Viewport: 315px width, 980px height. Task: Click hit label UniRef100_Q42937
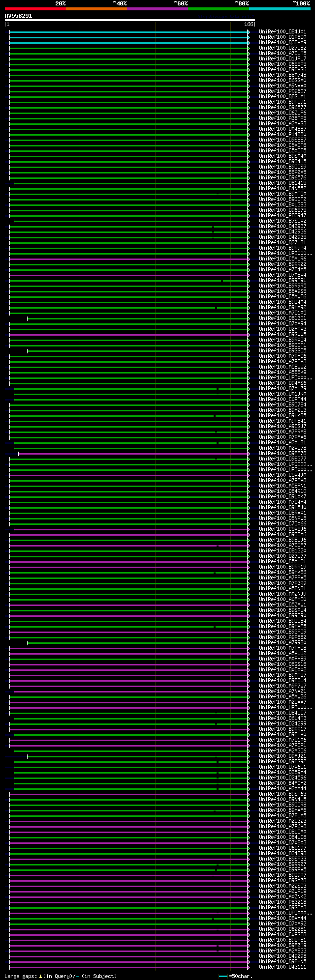coord(283,227)
